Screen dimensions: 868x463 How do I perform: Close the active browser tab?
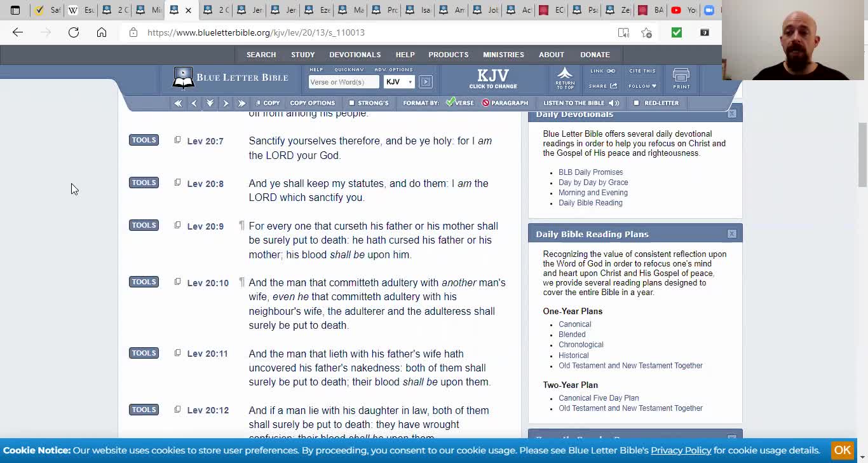188,10
